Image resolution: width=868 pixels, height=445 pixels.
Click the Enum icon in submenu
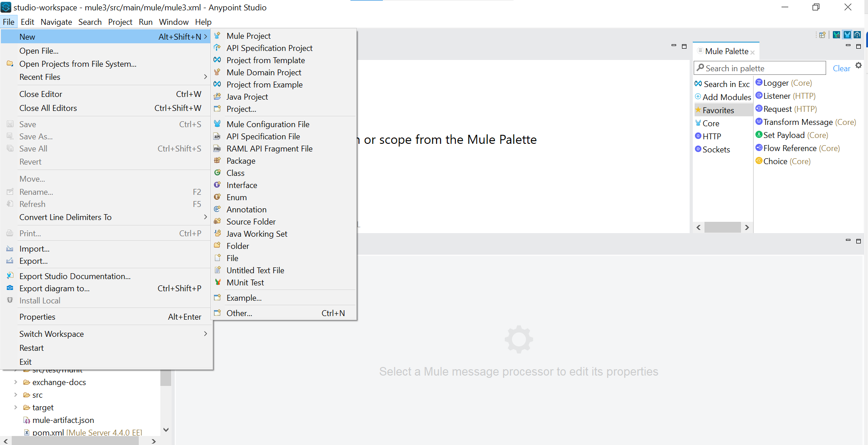pos(217,197)
